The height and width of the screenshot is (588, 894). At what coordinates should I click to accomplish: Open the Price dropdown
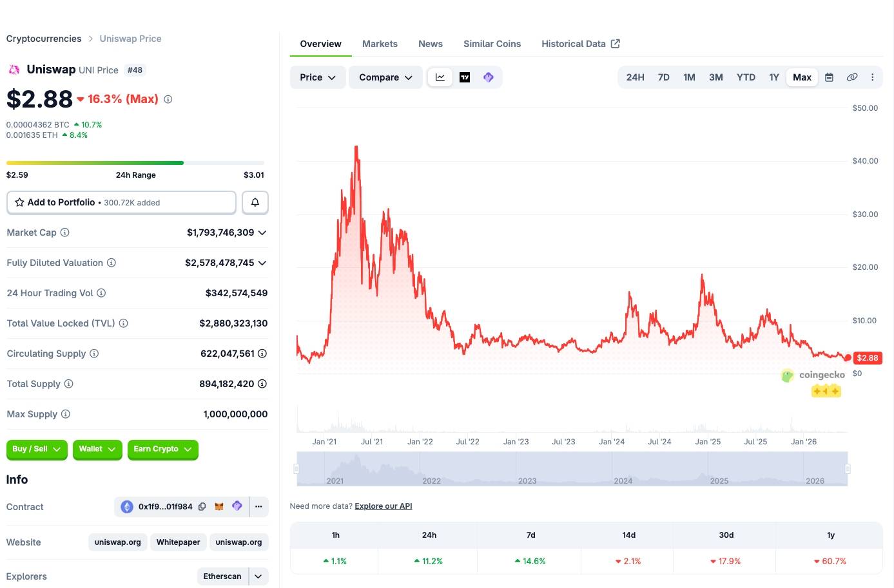click(318, 77)
